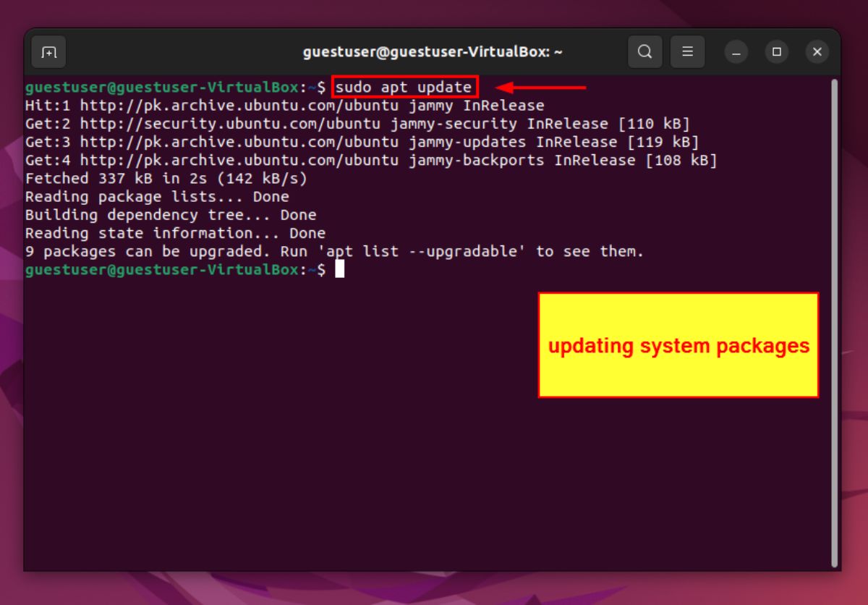Image resolution: width=868 pixels, height=605 pixels.
Task: Click the 'Building dependency tree... Done' line
Action: tap(164, 214)
